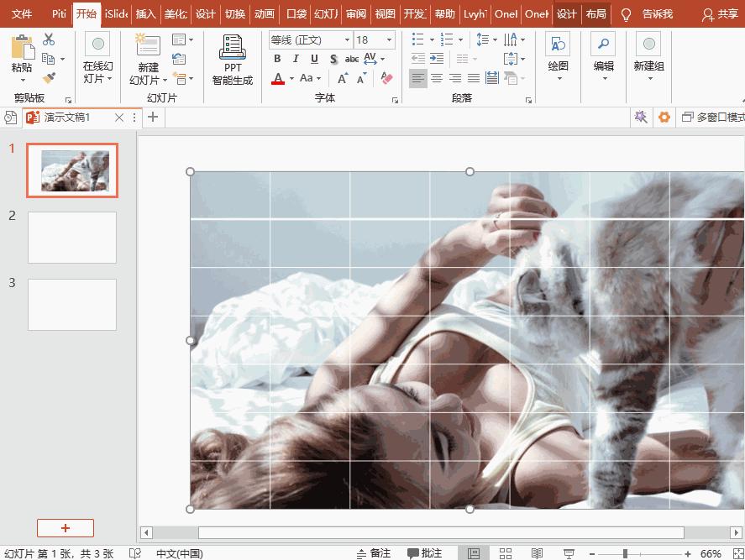This screenshot has width=745, height=560.
Task: Add slide with orange plus button
Action: (66, 528)
